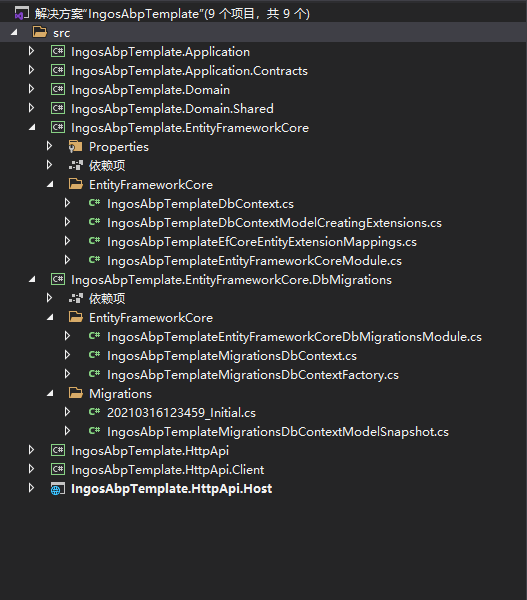Screen dimensions: 527x600
Task: Click project icon of IngosAbpTemplate.Domain
Action: tap(58, 89)
